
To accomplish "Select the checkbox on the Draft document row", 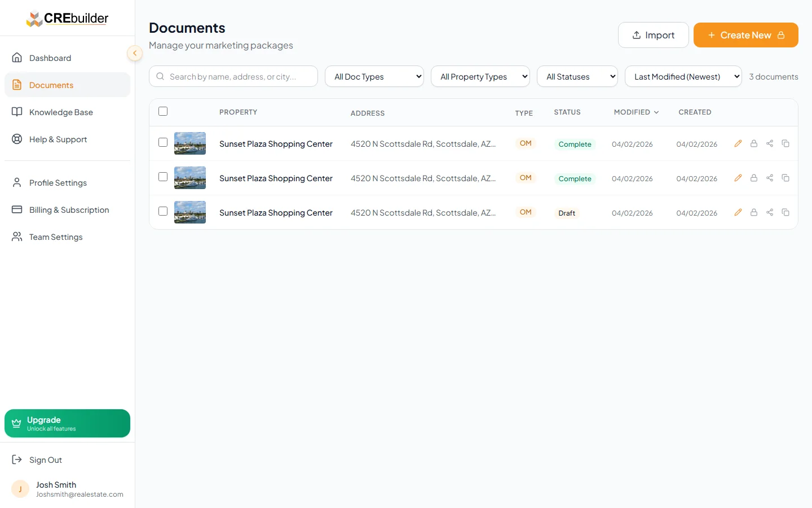I will pyautogui.click(x=163, y=211).
